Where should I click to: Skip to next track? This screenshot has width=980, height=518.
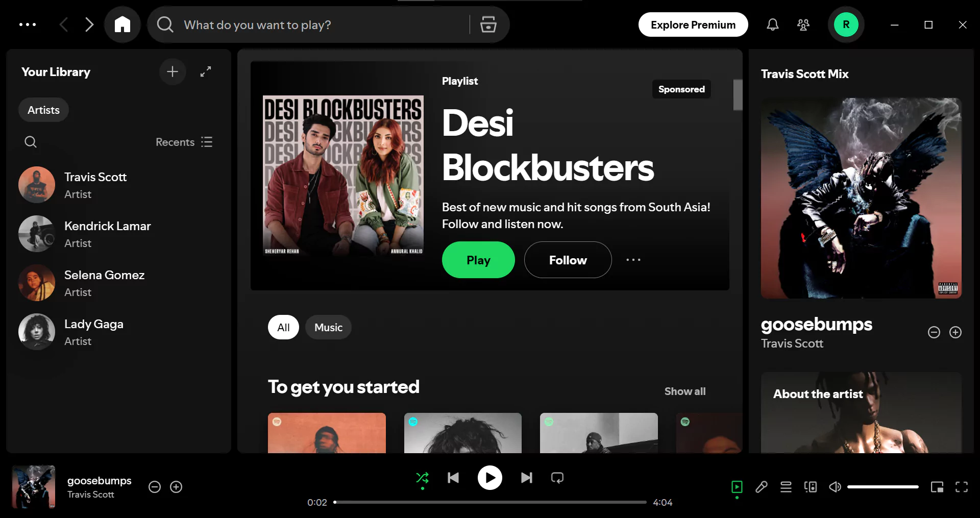[x=527, y=478]
